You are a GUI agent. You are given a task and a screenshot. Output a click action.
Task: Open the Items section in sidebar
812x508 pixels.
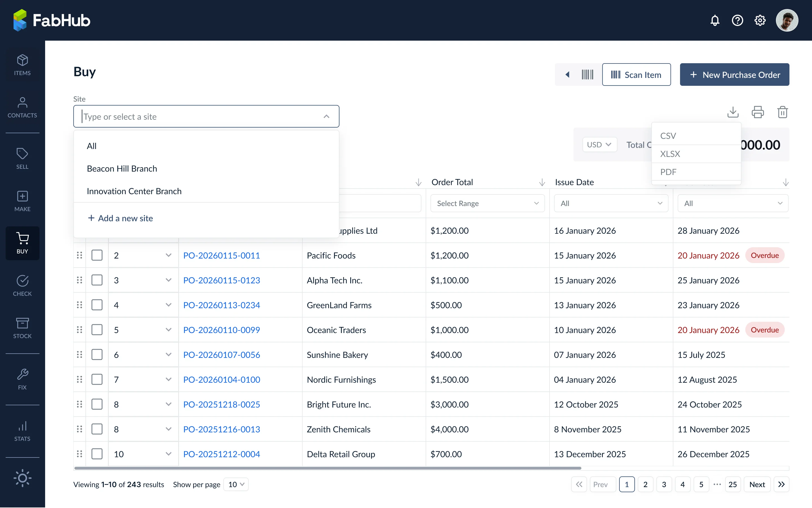(x=22, y=65)
